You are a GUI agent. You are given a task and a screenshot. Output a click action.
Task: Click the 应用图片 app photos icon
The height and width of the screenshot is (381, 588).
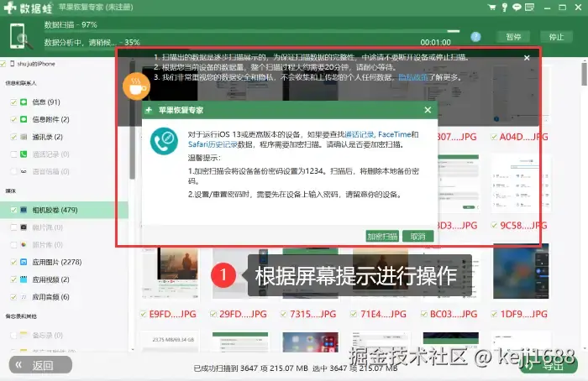click(x=24, y=262)
